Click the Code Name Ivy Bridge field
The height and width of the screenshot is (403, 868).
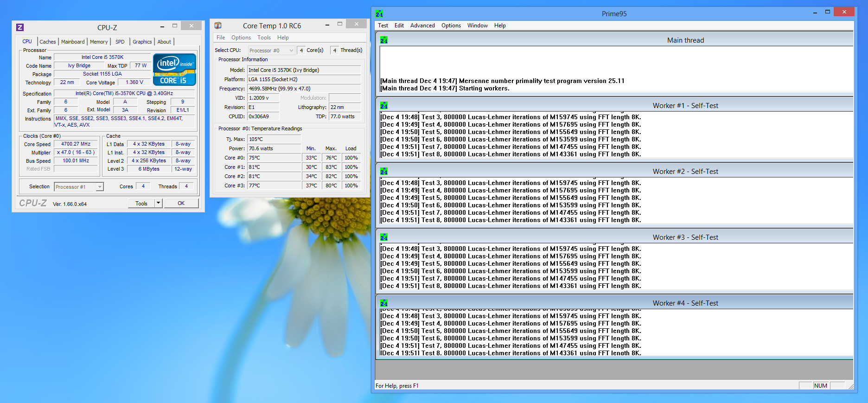pyautogui.click(x=79, y=66)
